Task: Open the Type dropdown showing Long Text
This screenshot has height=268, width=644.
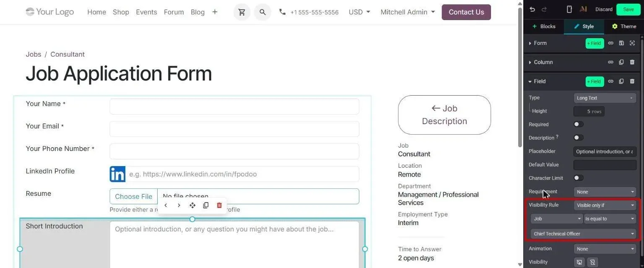Action: (605, 98)
